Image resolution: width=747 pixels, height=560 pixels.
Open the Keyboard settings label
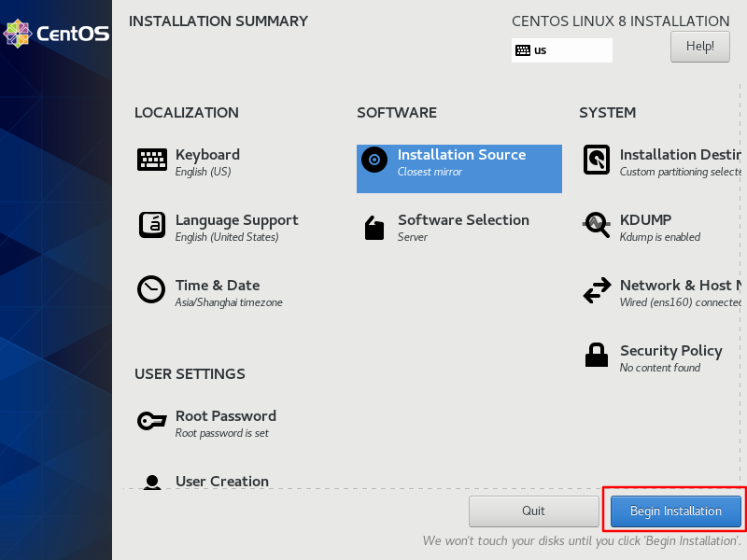click(207, 155)
